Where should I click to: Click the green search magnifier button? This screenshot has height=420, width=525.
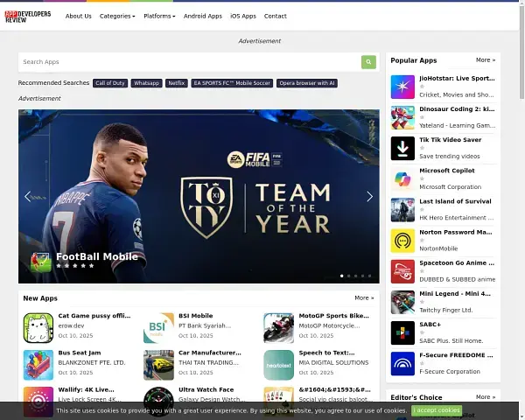[369, 62]
